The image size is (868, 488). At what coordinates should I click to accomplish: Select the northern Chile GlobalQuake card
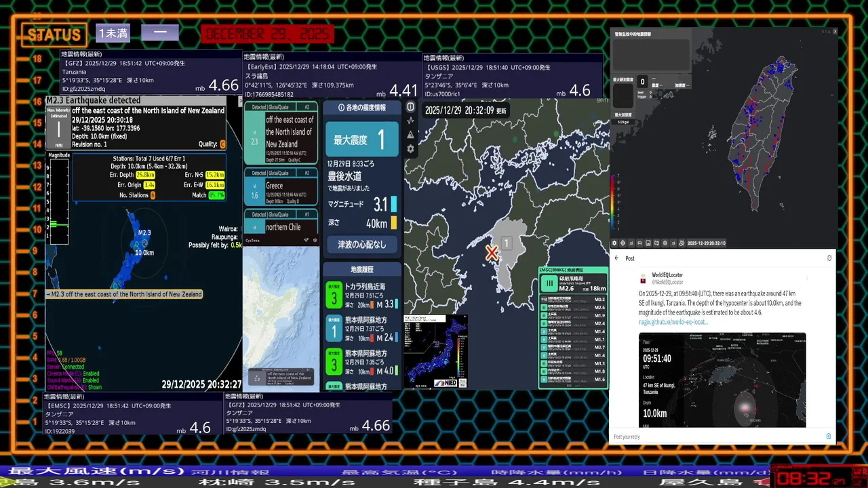(281, 222)
